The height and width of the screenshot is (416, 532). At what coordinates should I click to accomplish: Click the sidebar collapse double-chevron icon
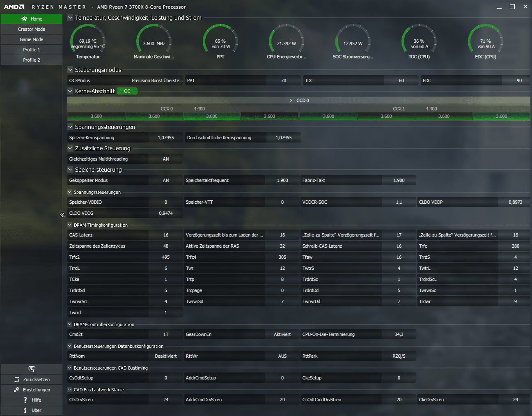click(x=62, y=215)
